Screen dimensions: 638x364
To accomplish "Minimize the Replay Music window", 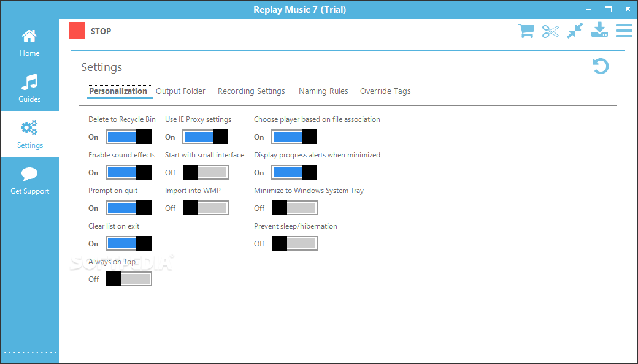I will 589,9.
